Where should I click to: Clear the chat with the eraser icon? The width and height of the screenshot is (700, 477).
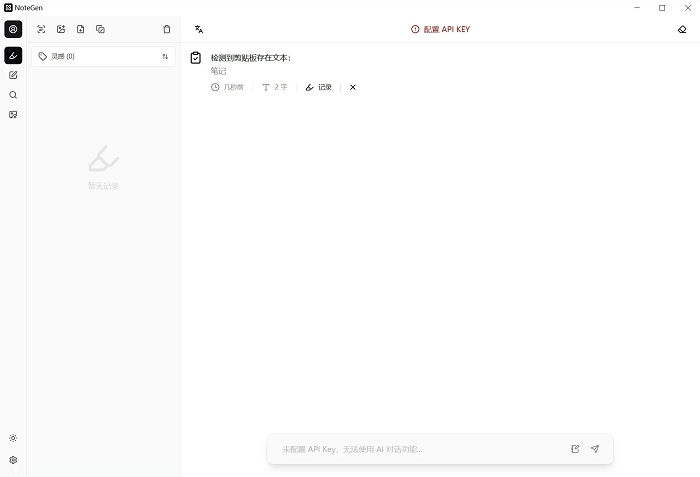(682, 29)
